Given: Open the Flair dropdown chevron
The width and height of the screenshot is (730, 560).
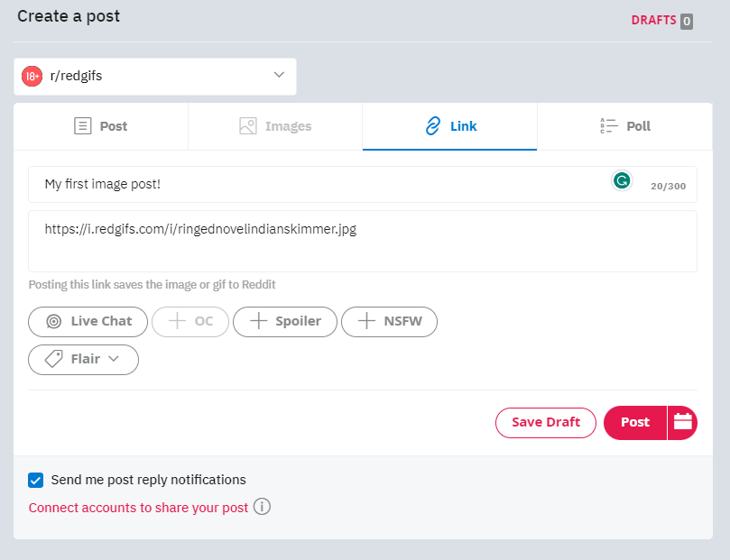Looking at the screenshot, I should 114,359.
